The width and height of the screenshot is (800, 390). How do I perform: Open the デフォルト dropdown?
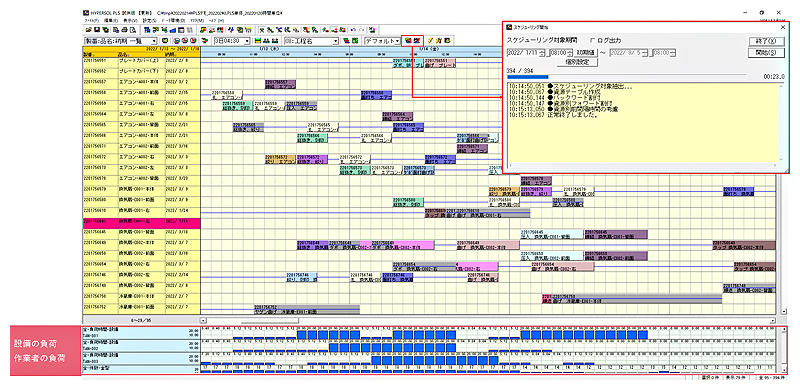[382, 40]
